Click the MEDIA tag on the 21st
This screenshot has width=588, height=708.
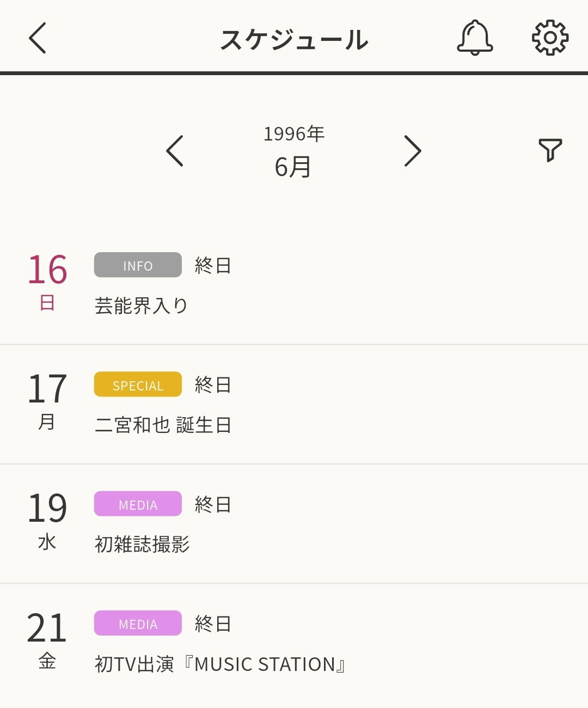(138, 623)
